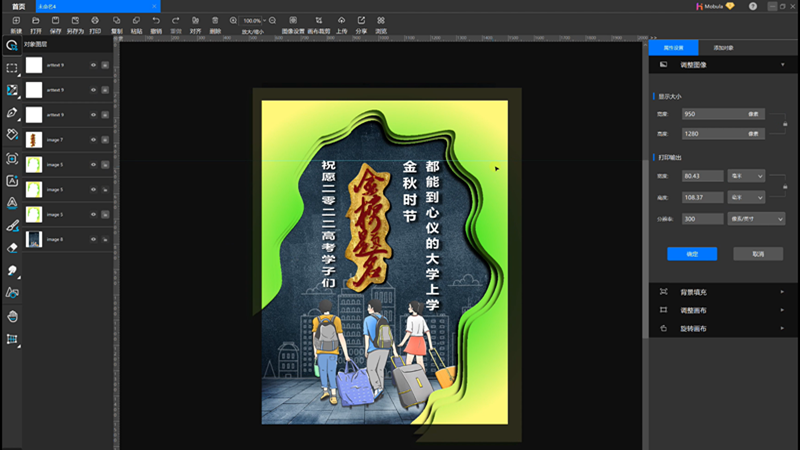Click the 分享 (Share) toolbar icon

click(x=361, y=20)
